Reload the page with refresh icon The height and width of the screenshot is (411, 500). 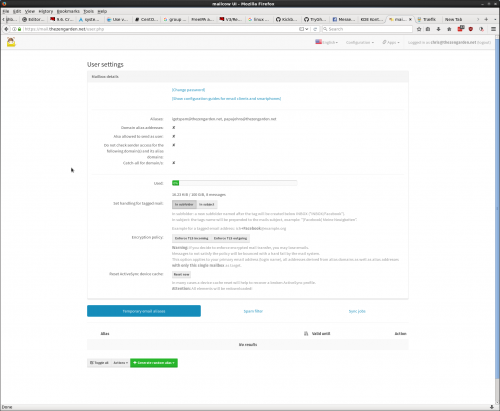[315, 29]
